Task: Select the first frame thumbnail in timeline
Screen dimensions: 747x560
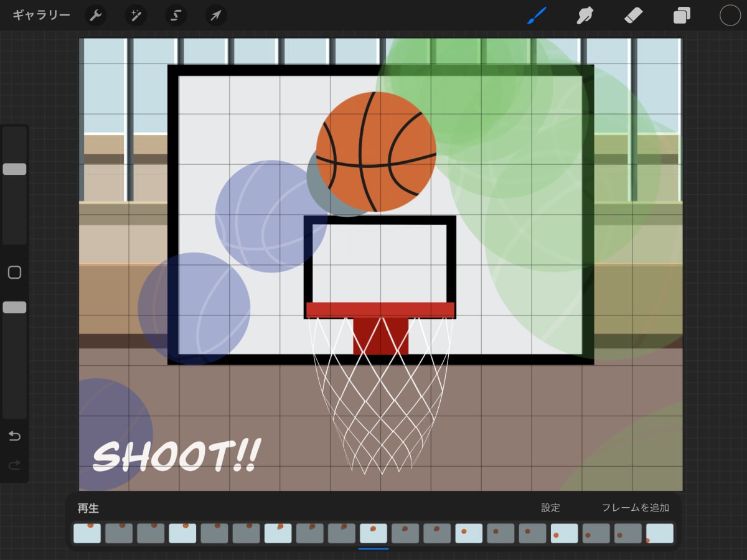Action: 87,533
